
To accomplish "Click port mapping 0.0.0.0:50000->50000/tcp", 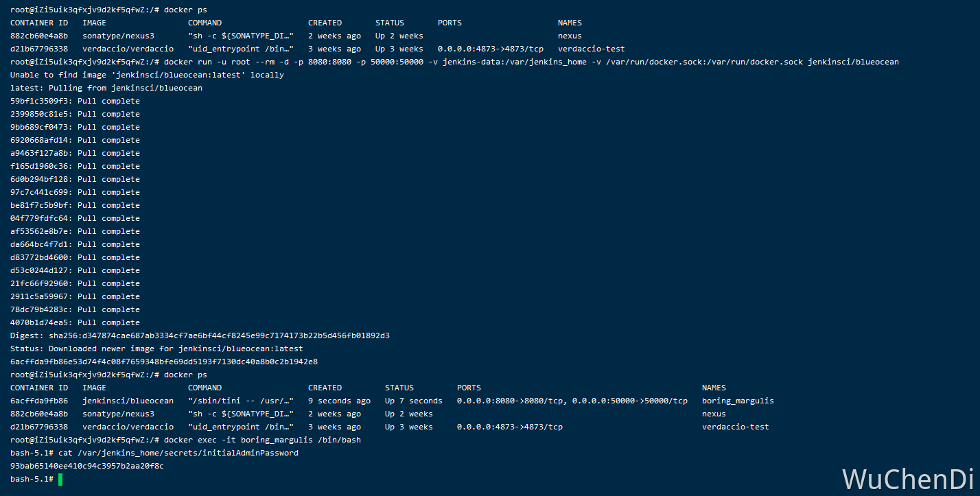I will click(630, 401).
